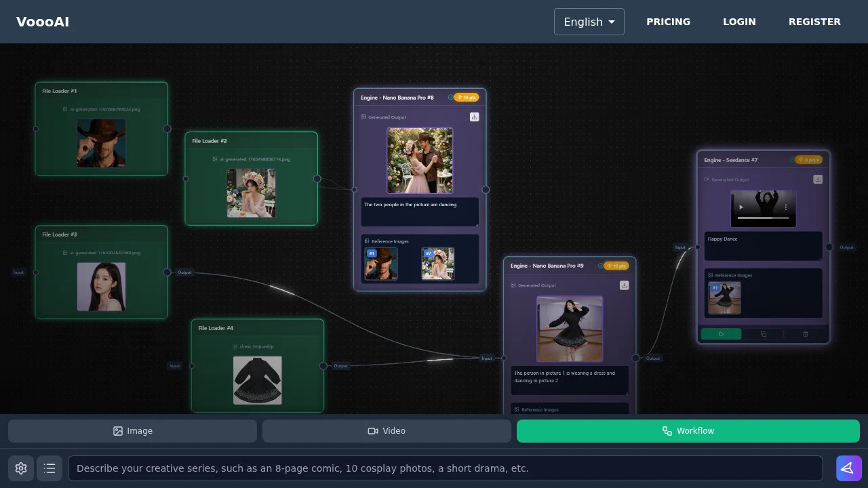The image size is (868, 488).
Task: Duplicate the Seedance #7 node
Action: [x=763, y=333]
